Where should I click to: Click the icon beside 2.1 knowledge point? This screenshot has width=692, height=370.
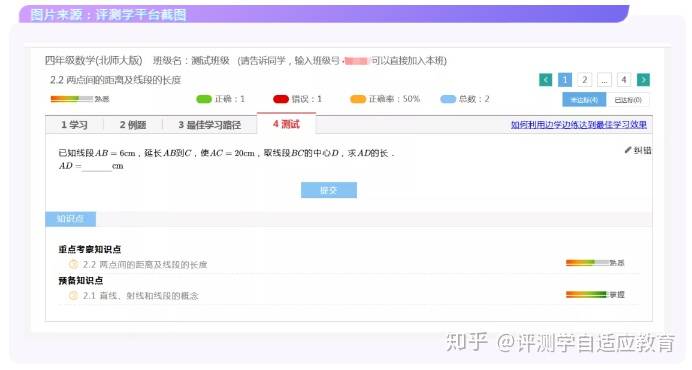tap(73, 296)
